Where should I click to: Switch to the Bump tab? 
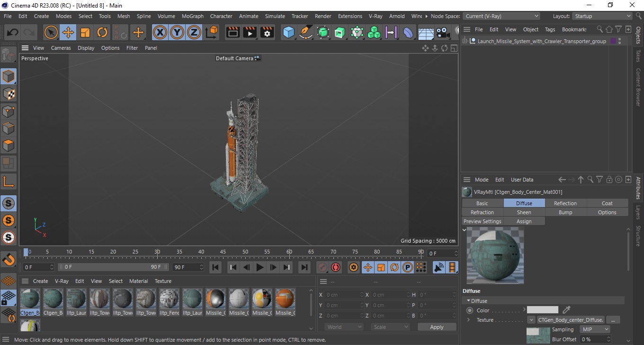(x=565, y=212)
